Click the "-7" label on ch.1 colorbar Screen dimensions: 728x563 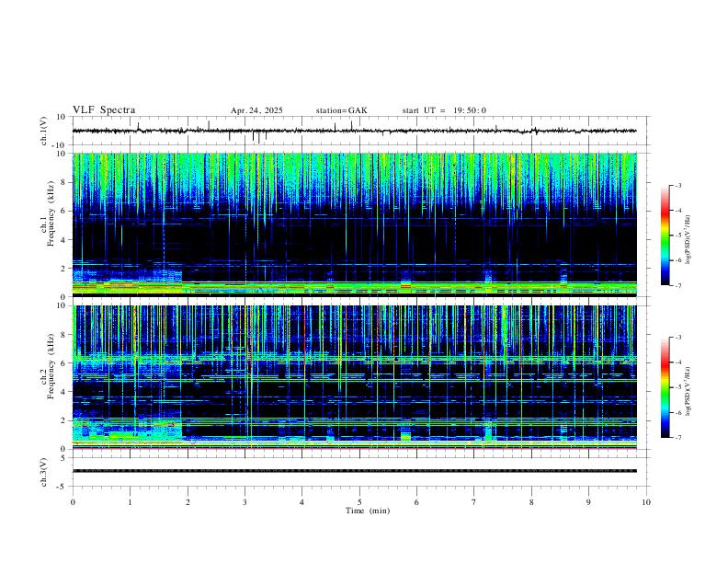678,285
